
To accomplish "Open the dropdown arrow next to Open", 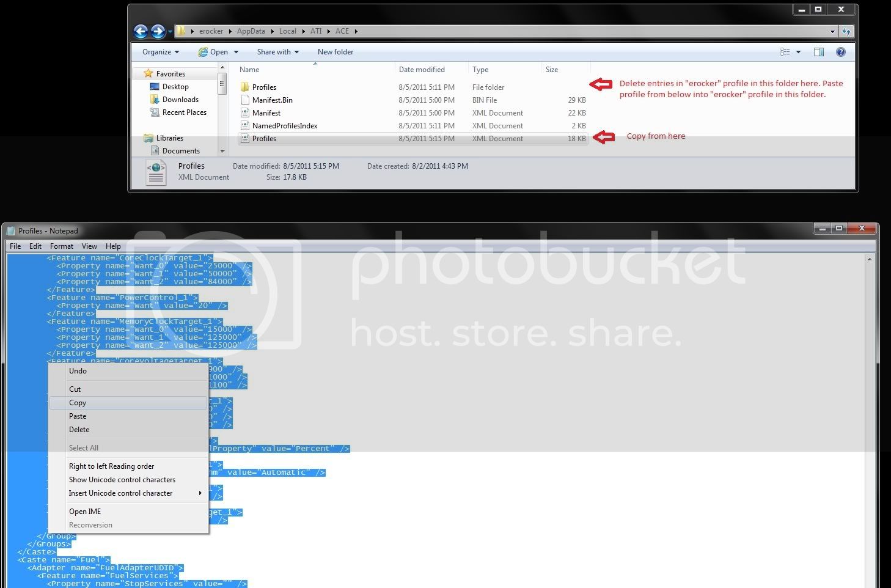I will point(236,52).
